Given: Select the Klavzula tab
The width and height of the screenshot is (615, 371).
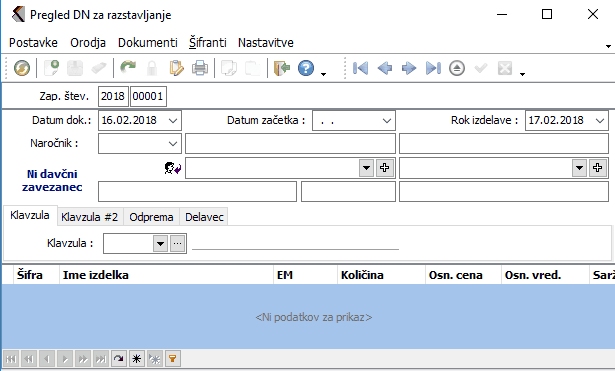Looking at the screenshot, I should [30, 215].
